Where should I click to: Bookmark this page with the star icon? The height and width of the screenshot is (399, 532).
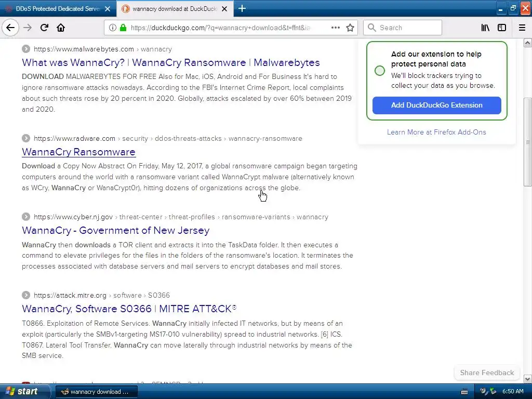350,28
